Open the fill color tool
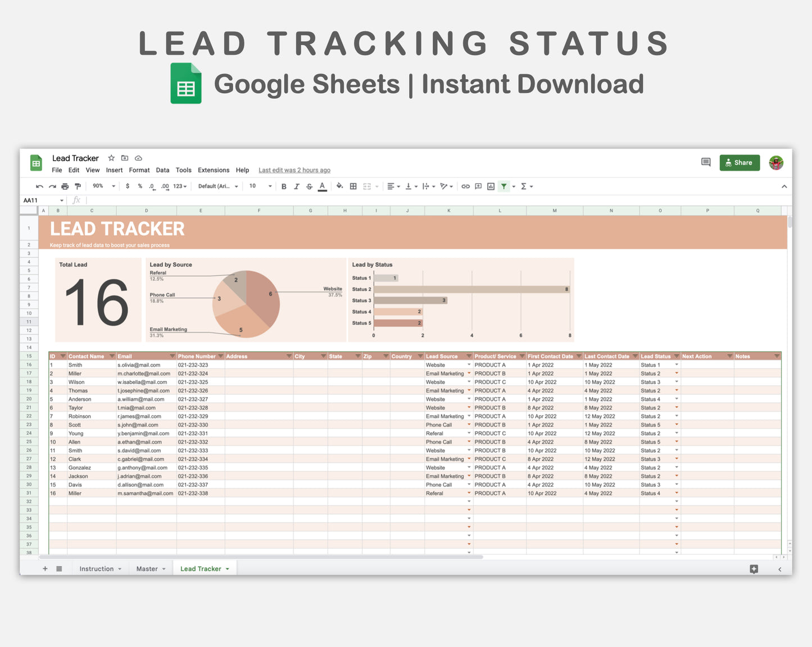Image resolution: width=812 pixels, height=647 pixels. [x=340, y=186]
